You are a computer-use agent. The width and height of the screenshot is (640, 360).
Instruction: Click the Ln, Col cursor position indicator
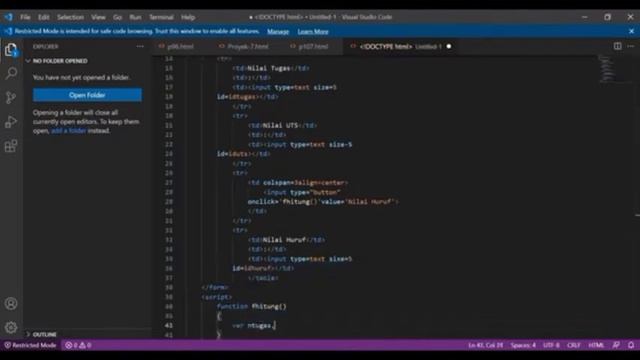486,345
